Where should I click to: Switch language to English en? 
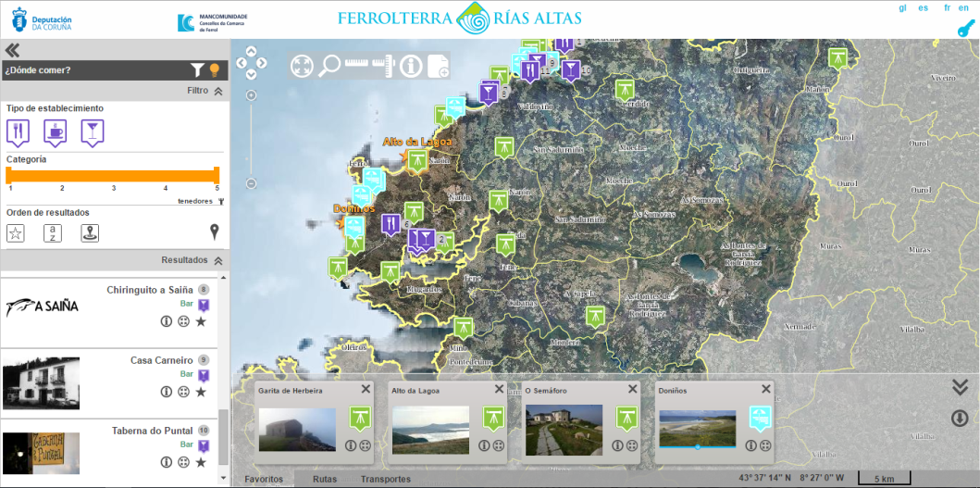point(963,8)
